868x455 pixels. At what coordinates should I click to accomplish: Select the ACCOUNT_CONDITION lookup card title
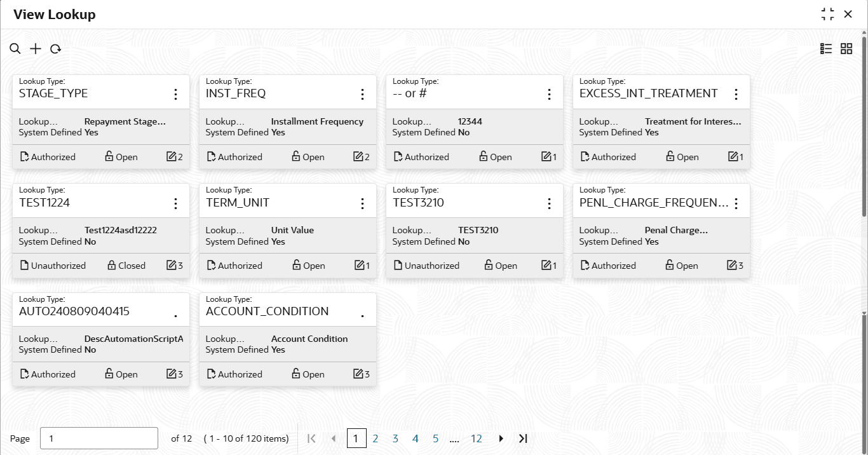[x=268, y=311]
